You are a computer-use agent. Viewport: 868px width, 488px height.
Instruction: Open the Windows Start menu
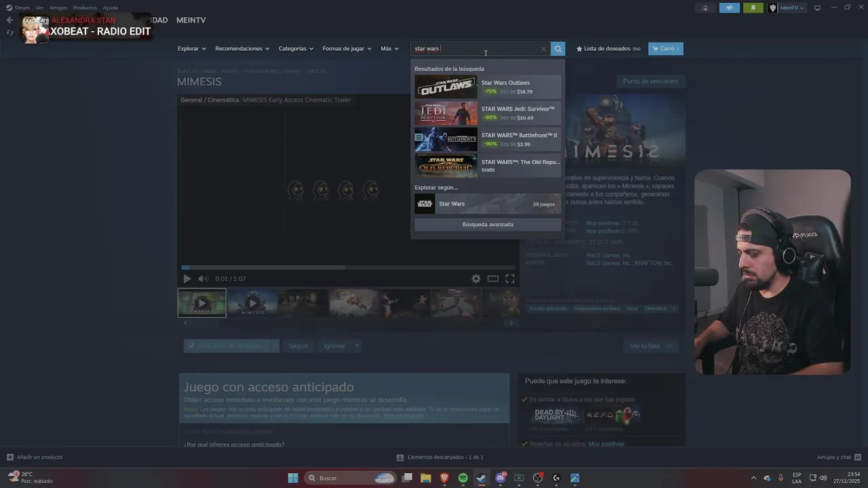[x=293, y=478]
